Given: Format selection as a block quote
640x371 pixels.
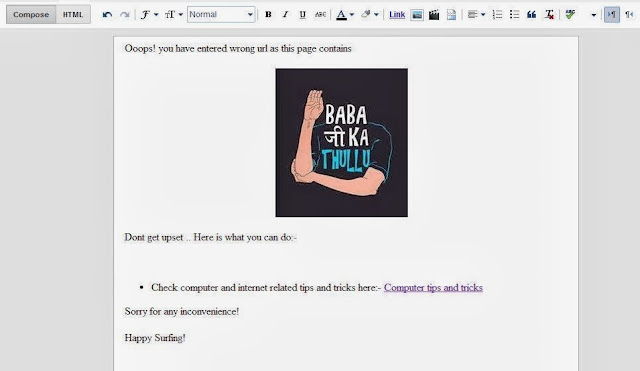Looking at the screenshot, I should (531, 15).
